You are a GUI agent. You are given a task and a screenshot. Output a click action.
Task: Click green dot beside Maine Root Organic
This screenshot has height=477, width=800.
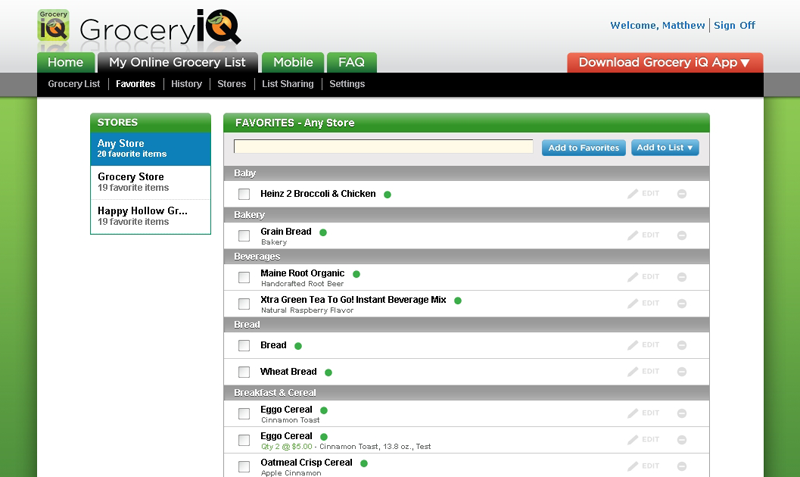click(356, 274)
